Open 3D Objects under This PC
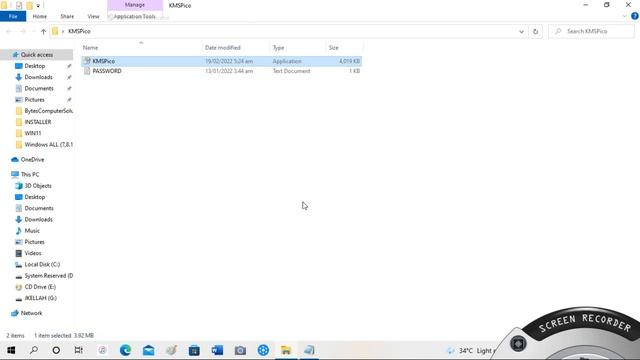This screenshot has width=640, height=360. [38, 186]
